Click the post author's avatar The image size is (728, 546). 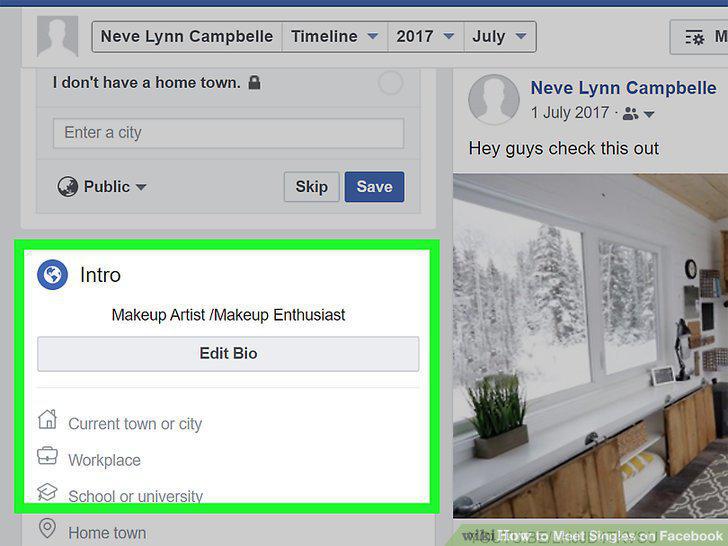point(494,100)
